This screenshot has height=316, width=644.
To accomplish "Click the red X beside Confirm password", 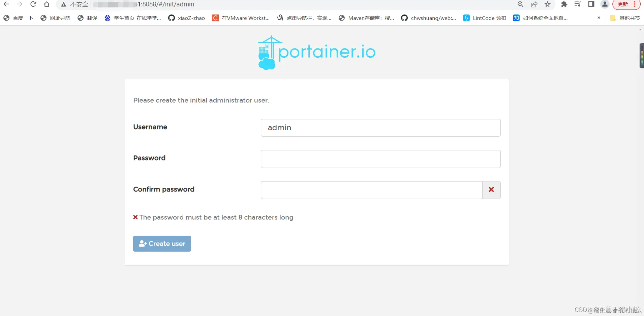I will 491,190.
